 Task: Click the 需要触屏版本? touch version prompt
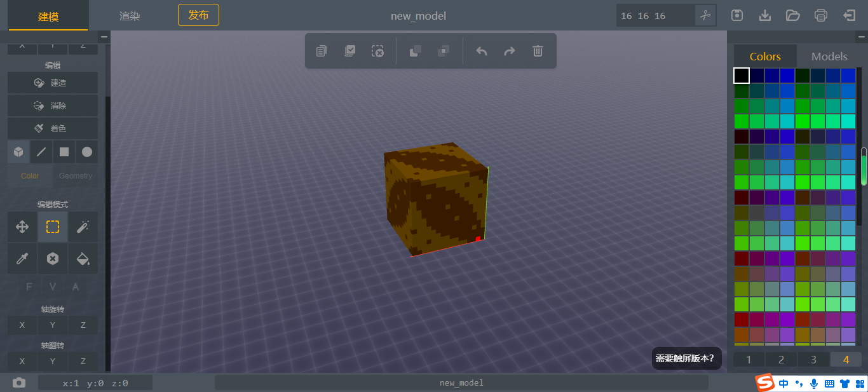(687, 358)
